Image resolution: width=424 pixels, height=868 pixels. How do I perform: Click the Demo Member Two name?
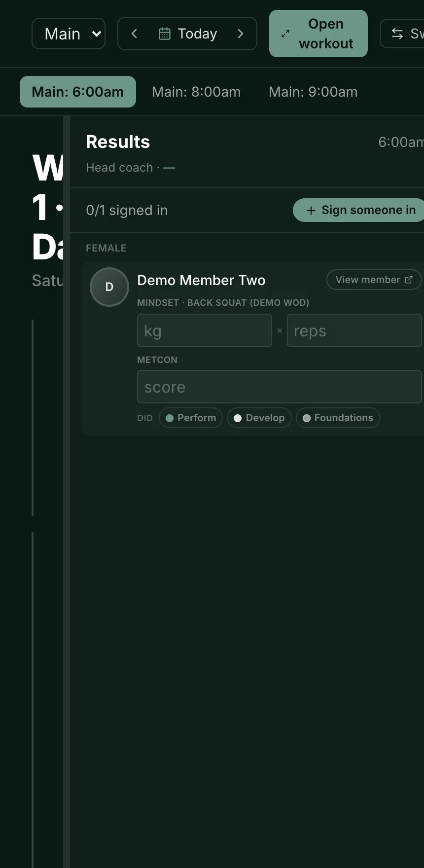[x=201, y=280]
